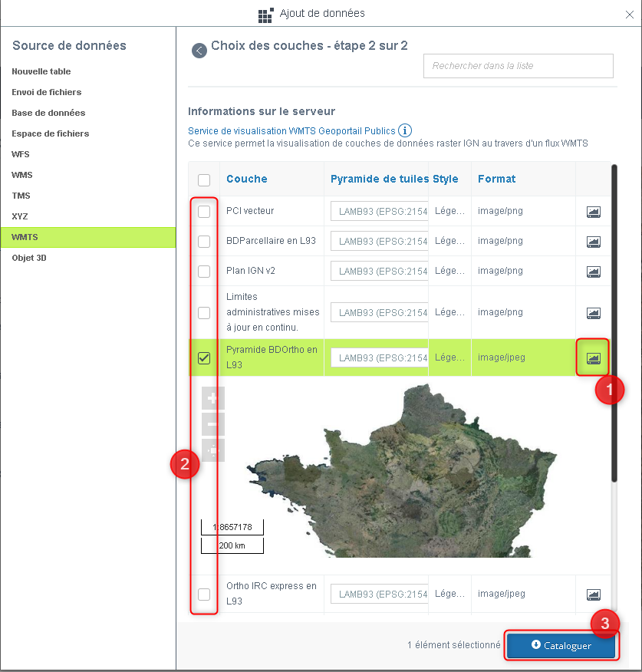Uncheck the Pyramide BDOrtho en L93 checkbox

pyautogui.click(x=204, y=358)
